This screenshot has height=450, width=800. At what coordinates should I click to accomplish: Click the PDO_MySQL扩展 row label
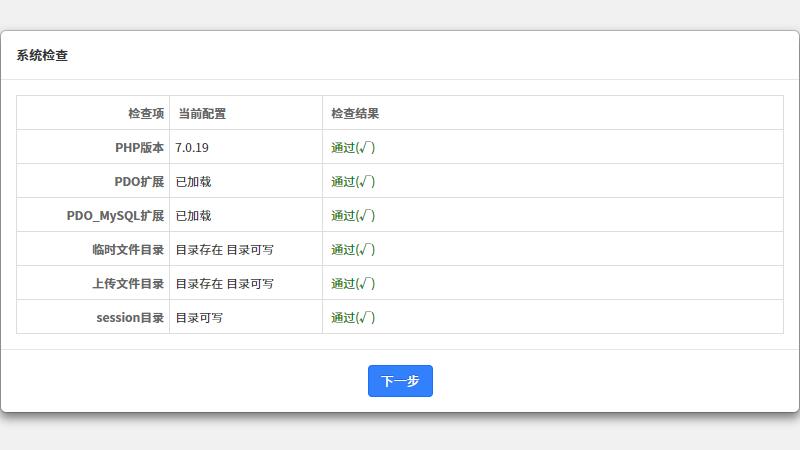pos(115,216)
